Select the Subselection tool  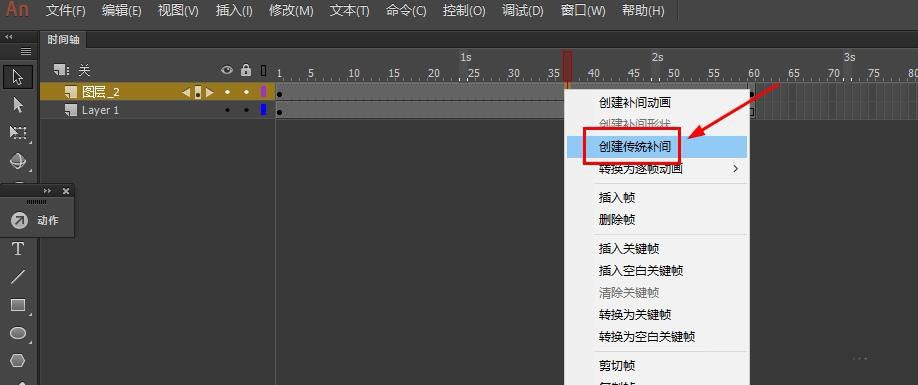click(18, 105)
